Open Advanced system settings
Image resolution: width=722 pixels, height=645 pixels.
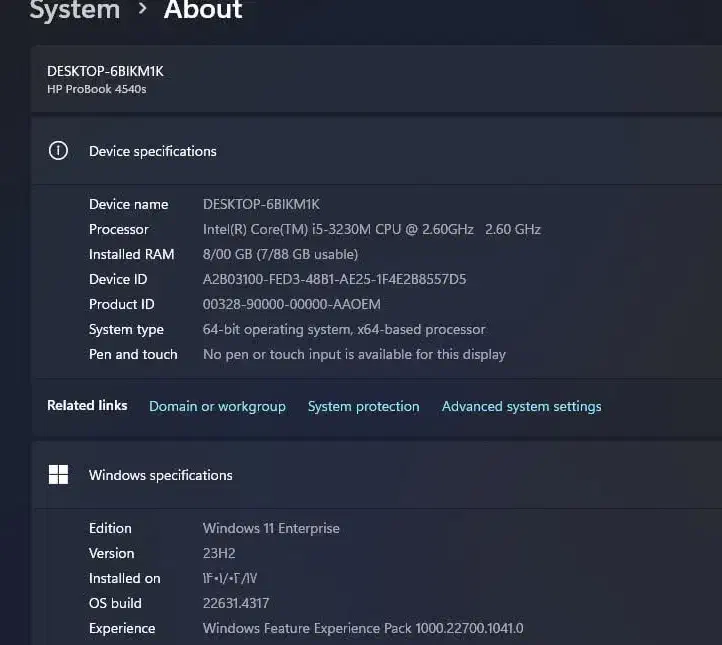point(521,406)
